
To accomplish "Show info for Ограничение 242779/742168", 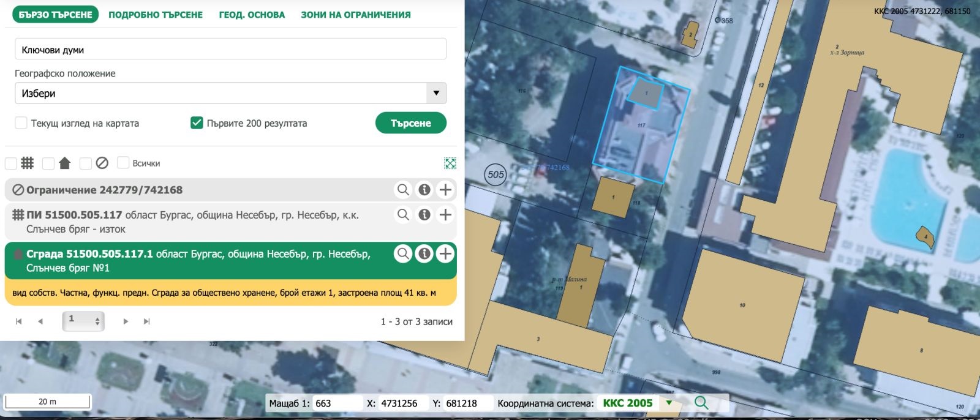I will tap(424, 190).
